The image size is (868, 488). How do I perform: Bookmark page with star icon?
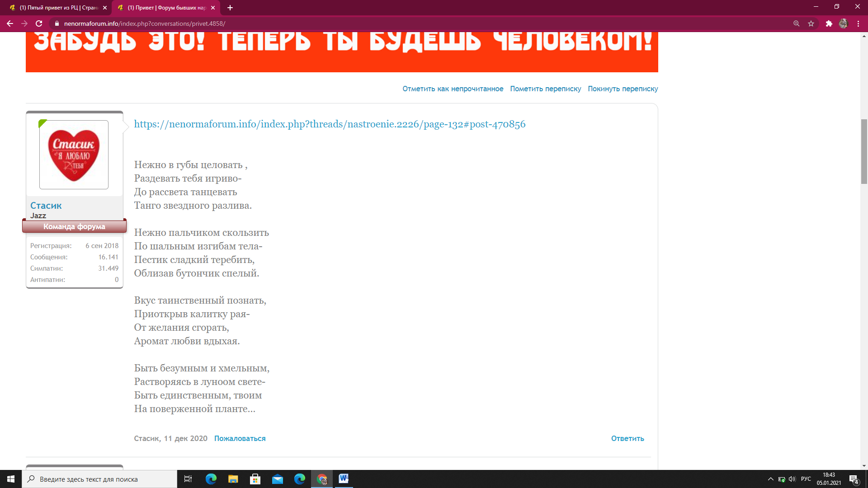pyautogui.click(x=811, y=23)
